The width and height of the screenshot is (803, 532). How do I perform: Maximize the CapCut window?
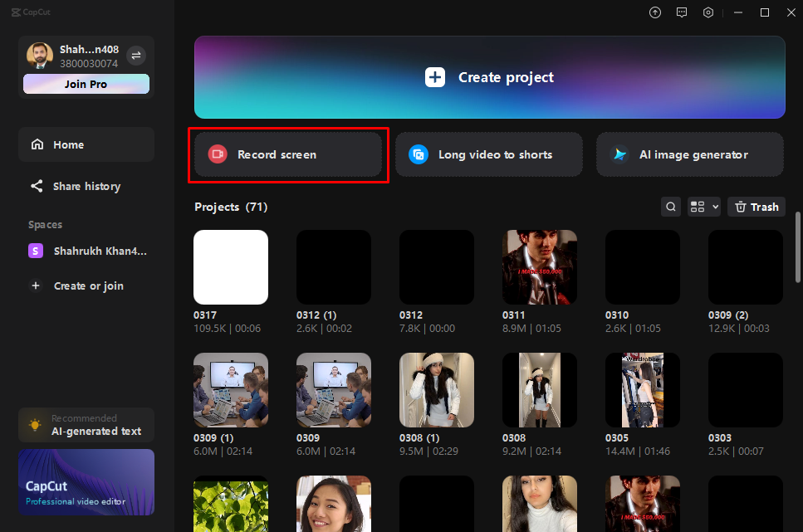click(765, 12)
